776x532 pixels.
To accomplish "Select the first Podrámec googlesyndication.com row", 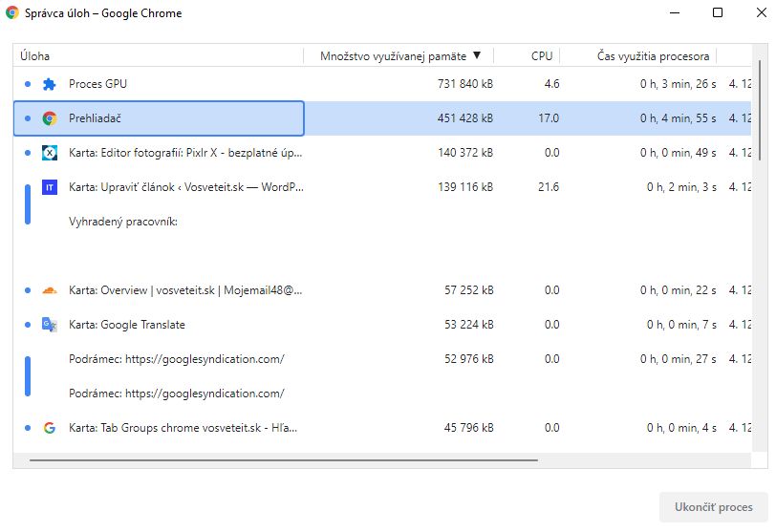I will tap(382, 359).
